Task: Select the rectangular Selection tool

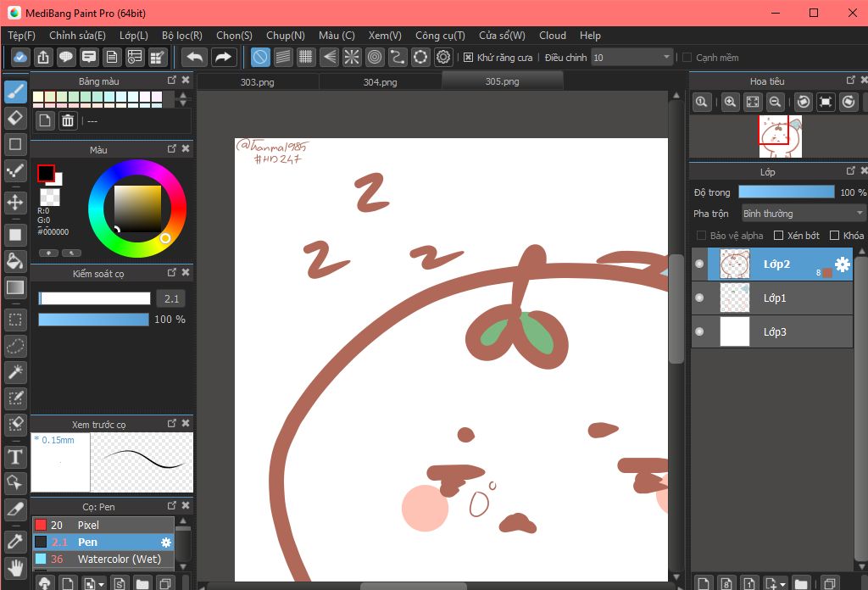Action: tap(15, 320)
